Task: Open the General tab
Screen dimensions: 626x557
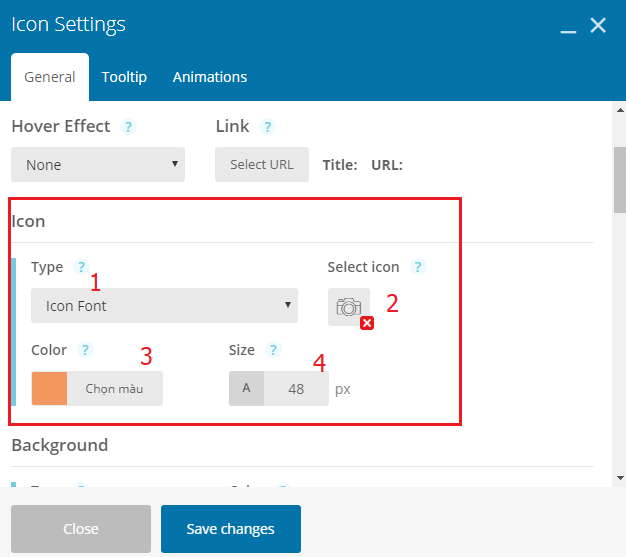Action: [x=50, y=77]
